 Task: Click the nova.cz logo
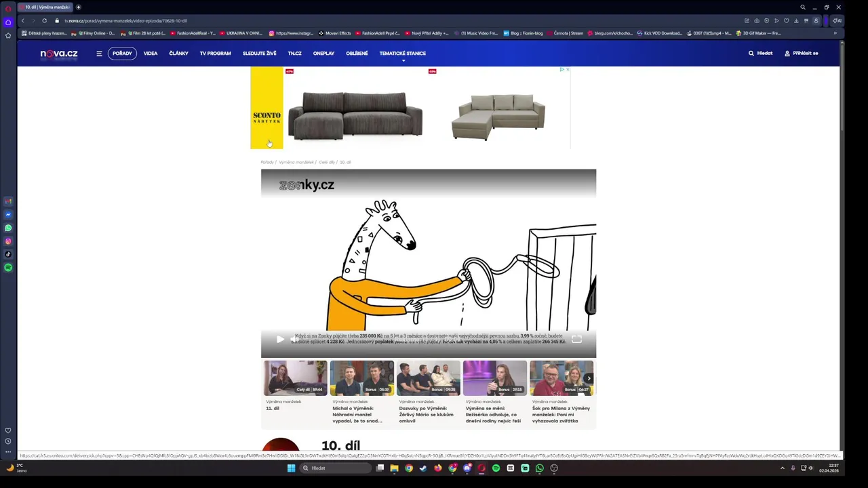[59, 54]
